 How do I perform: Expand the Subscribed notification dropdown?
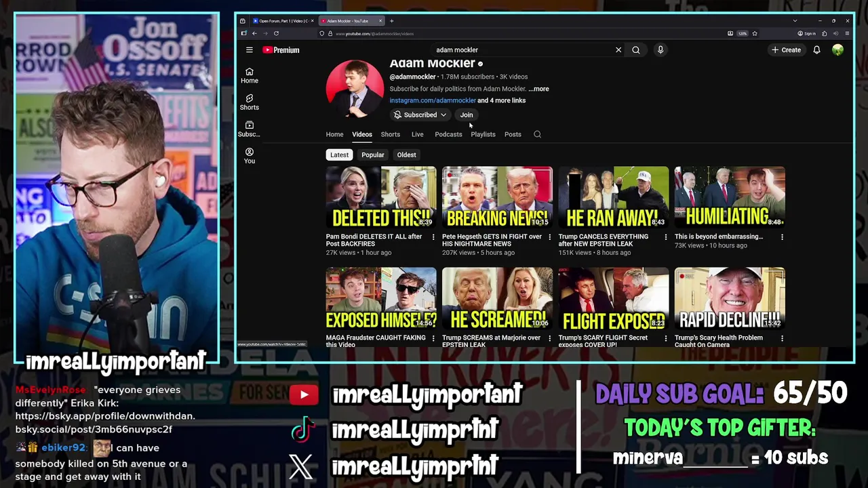[x=443, y=115]
